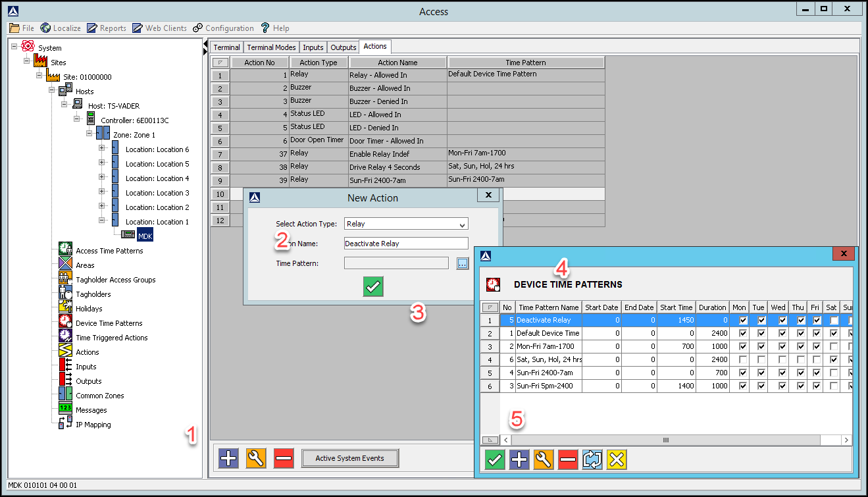Open the Holidays icon in the sidebar

(65, 308)
